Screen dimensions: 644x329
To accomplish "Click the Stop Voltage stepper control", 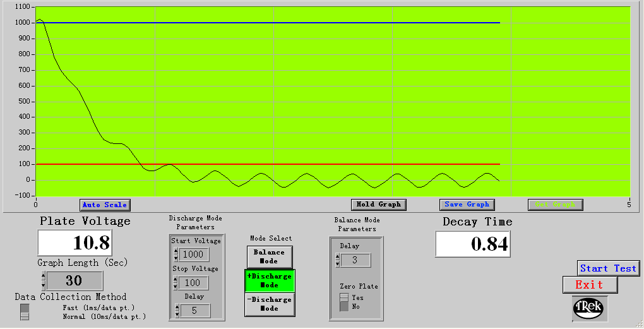I will [x=176, y=282].
